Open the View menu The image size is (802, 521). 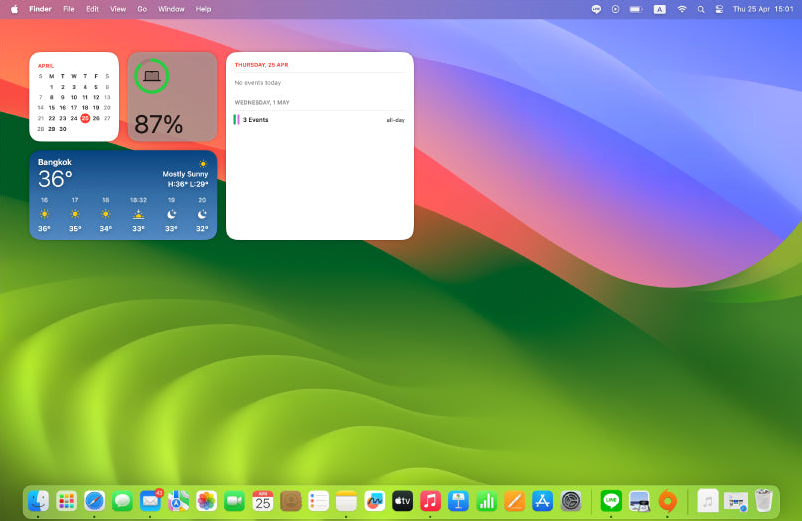(118, 9)
